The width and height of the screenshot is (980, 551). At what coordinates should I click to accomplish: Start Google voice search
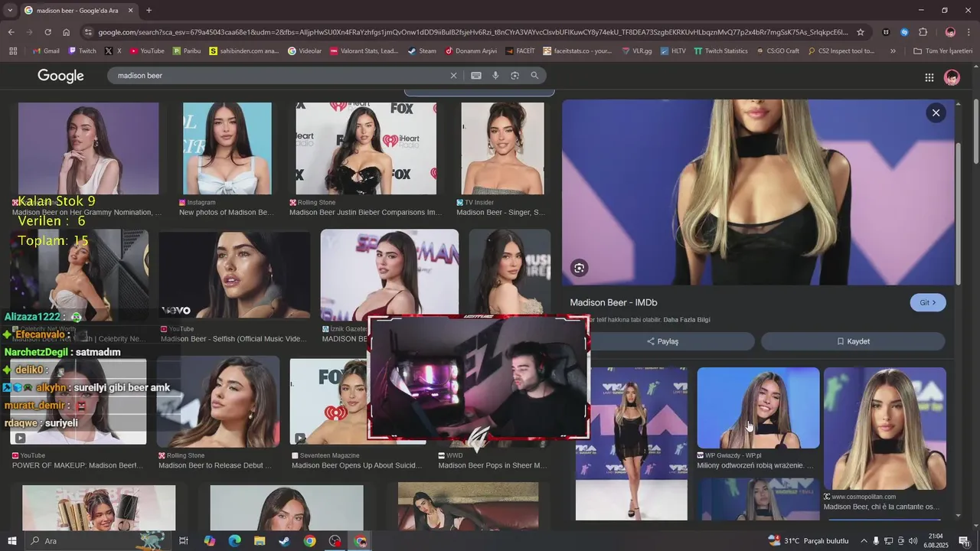click(x=495, y=76)
